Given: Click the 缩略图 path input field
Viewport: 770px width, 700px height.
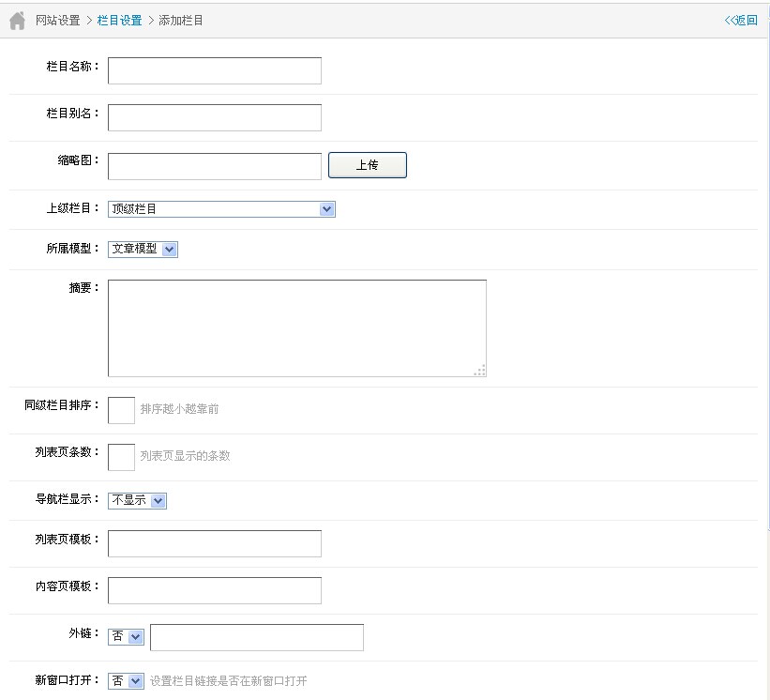Looking at the screenshot, I should pyautogui.click(x=215, y=166).
